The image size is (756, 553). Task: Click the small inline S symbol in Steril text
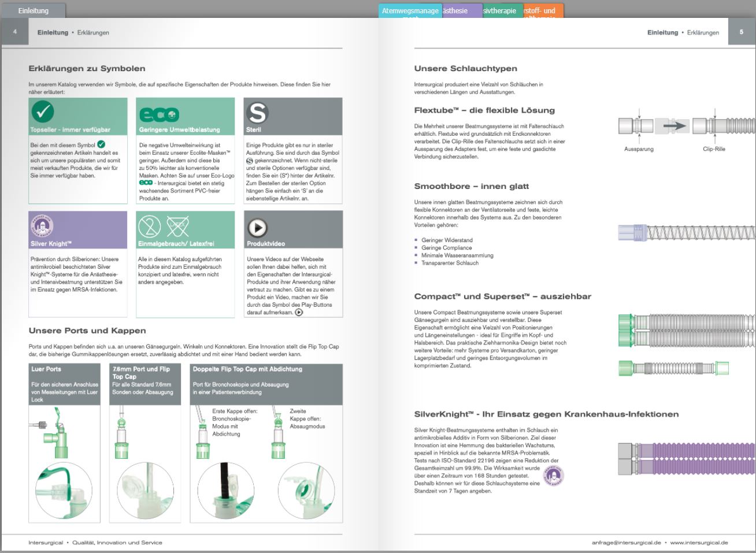[x=250, y=161]
